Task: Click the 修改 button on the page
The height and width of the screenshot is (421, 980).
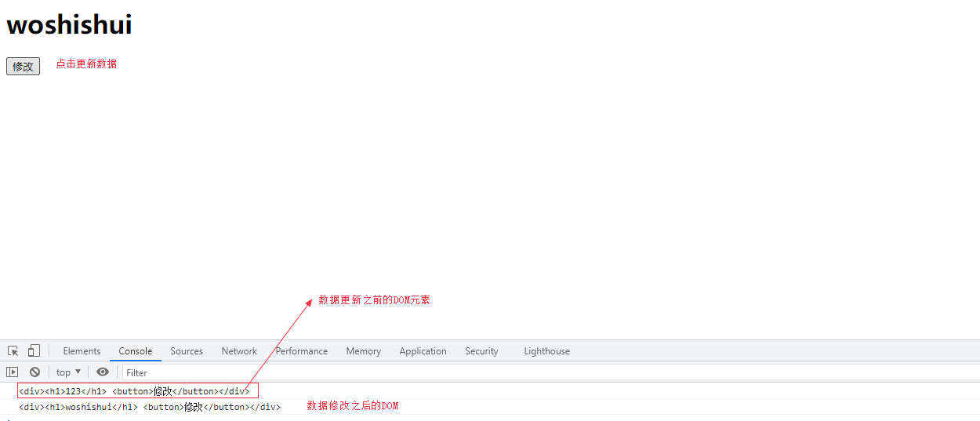Action: [x=23, y=67]
